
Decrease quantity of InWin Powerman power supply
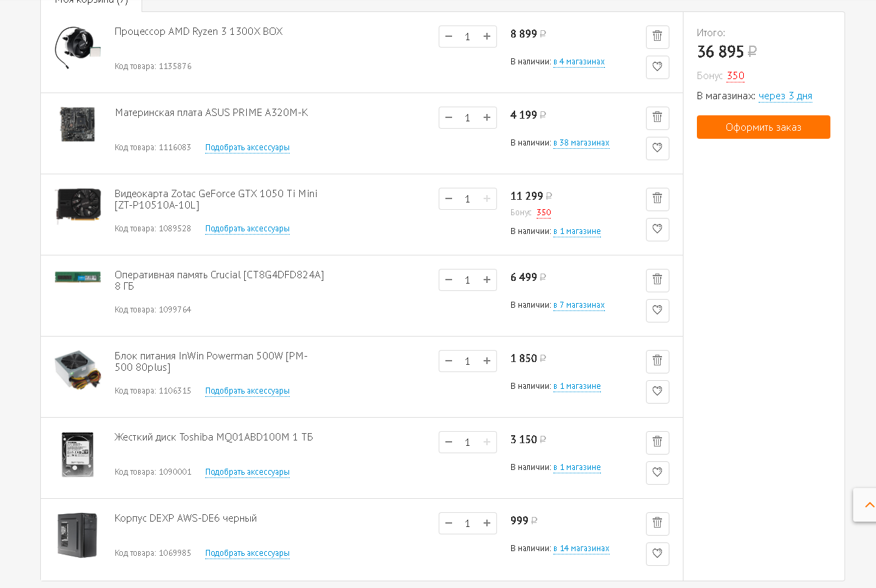[x=449, y=361]
